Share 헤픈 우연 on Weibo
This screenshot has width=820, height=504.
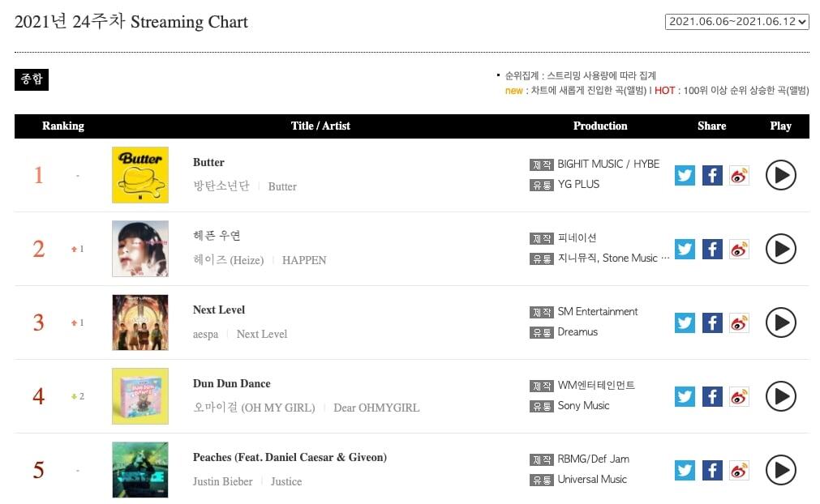[x=739, y=249]
